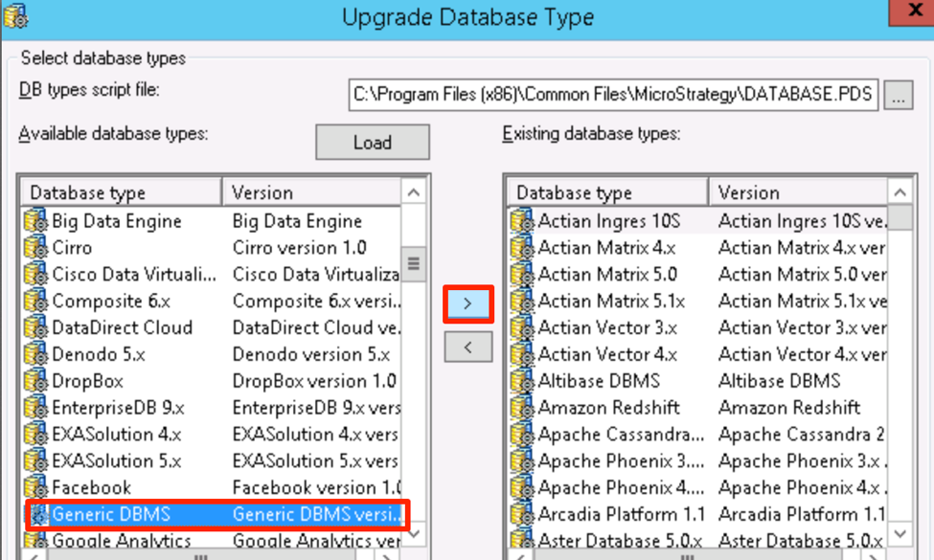Click the DB types script file path field
934x560 pixels.
[613, 95]
